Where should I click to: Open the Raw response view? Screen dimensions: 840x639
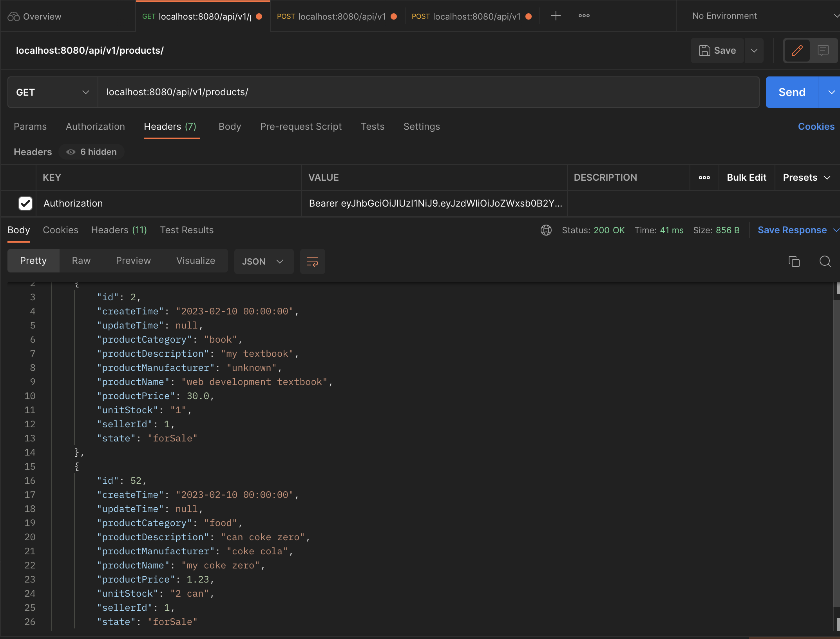point(81,260)
